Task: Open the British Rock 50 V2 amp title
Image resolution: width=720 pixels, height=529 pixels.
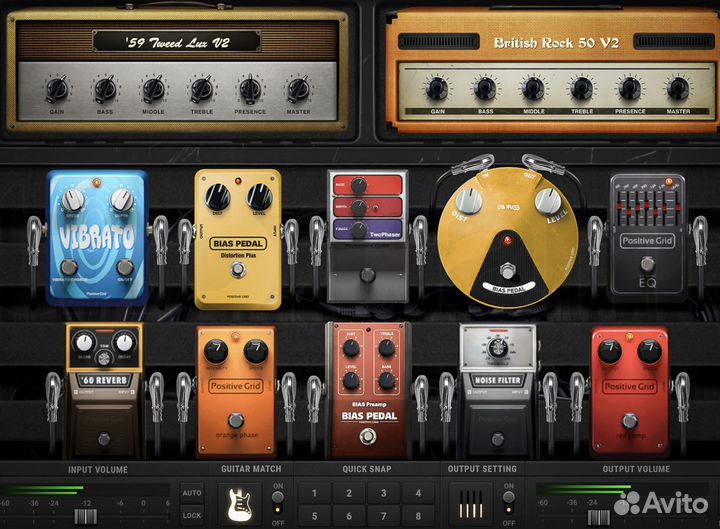Action: pyautogui.click(x=556, y=43)
